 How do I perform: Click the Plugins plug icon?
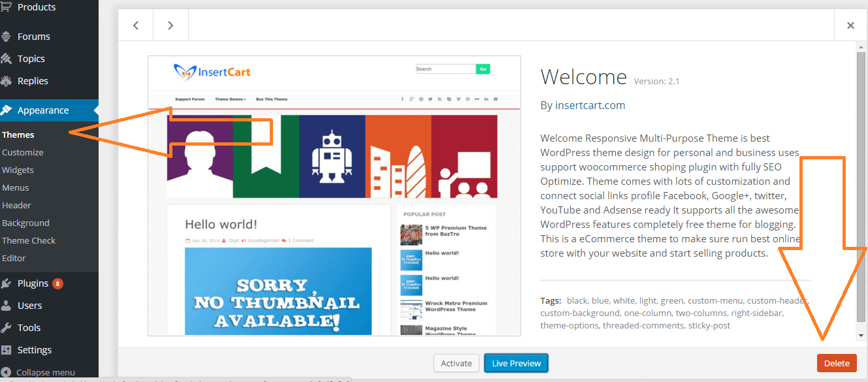[7, 283]
